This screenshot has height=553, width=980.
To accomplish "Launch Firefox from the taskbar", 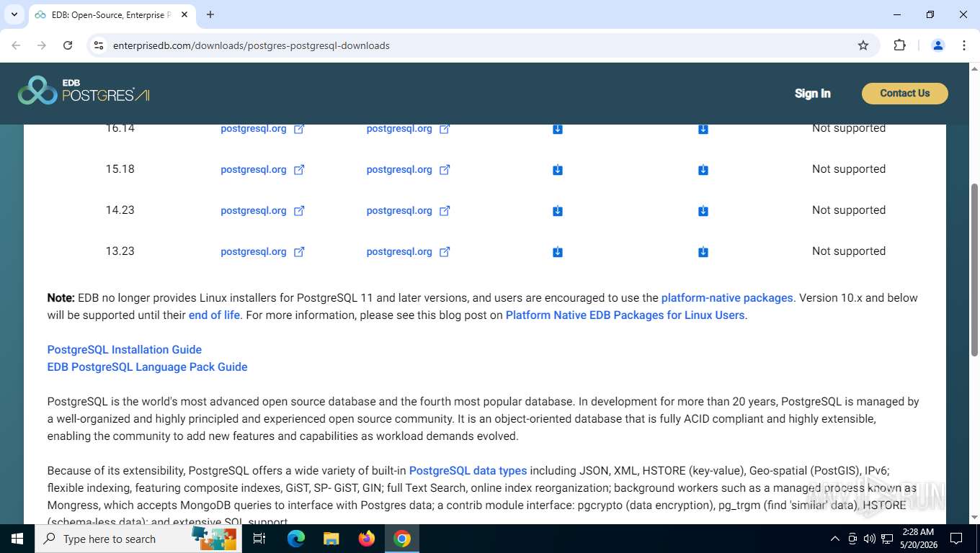I will pyautogui.click(x=367, y=539).
